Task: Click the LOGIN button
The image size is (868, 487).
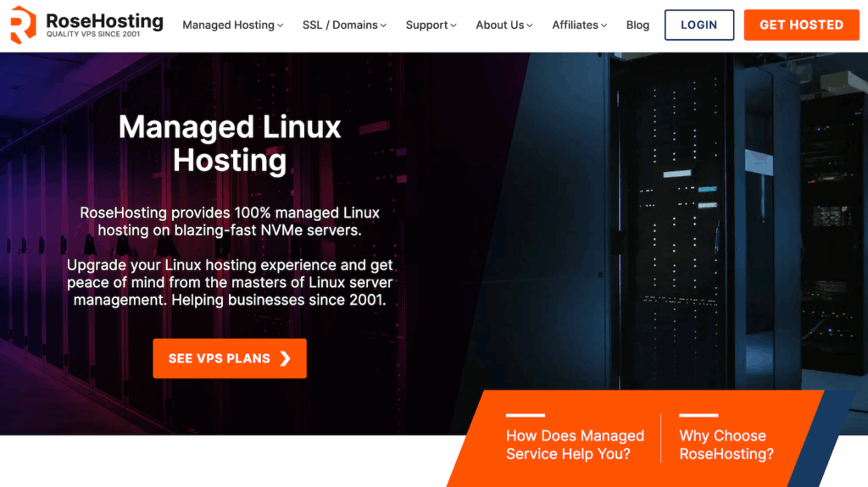Action: [x=699, y=25]
